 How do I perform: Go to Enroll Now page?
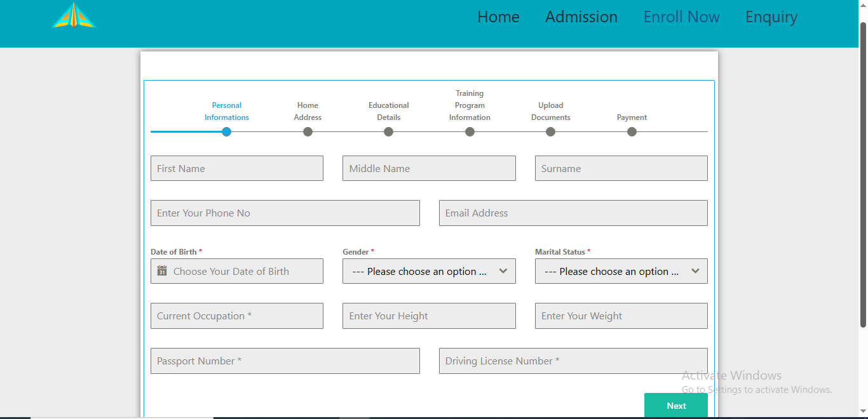click(681, 17)
